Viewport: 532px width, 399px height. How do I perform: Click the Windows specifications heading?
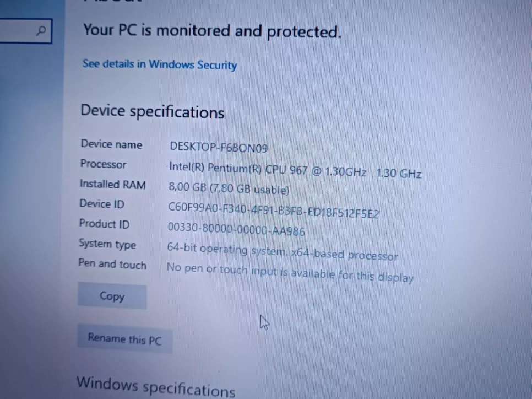coord(156,387)
